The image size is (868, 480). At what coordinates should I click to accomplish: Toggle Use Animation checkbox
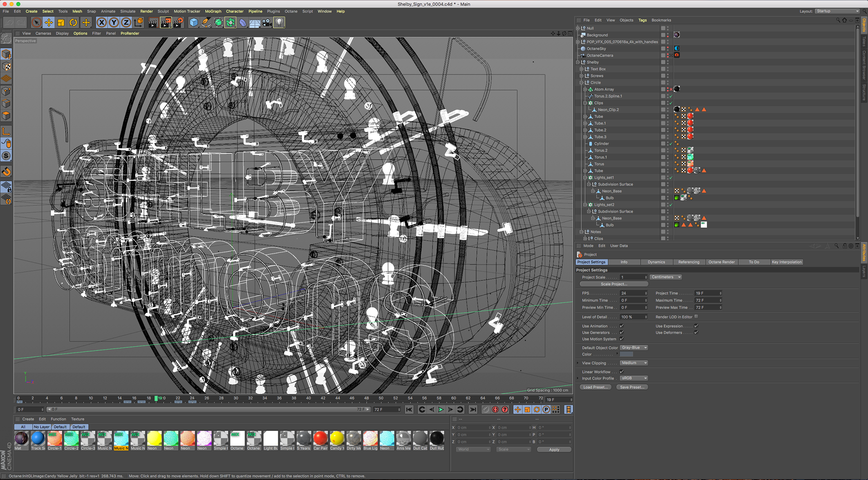(x=622, y=326)
